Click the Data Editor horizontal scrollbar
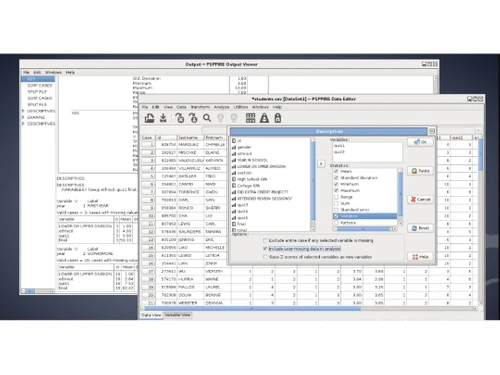 click(x=309, y=309)
